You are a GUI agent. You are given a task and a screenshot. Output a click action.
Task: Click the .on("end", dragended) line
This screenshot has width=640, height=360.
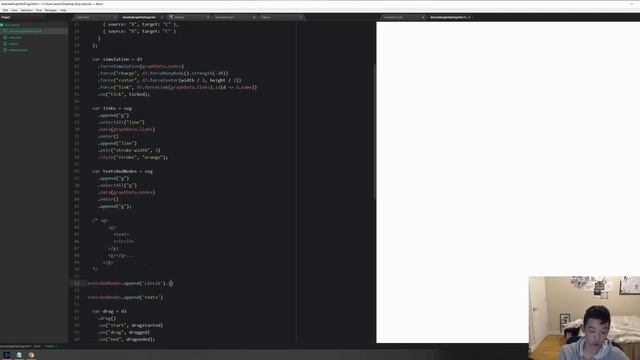pos(126,339)
